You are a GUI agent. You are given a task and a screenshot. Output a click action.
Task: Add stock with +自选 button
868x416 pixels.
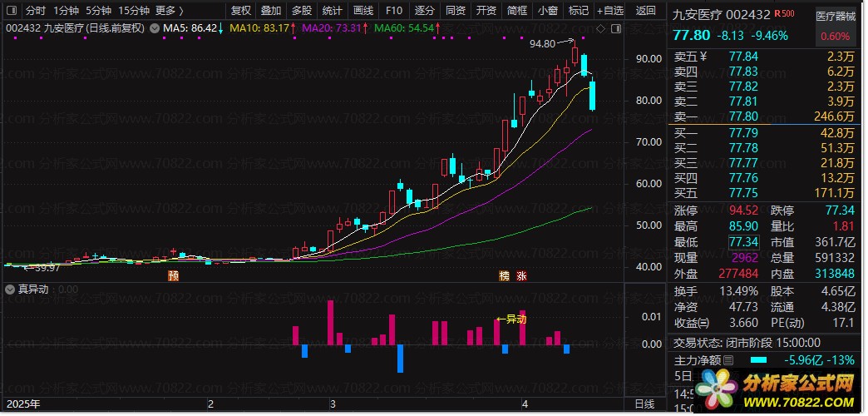610,10
